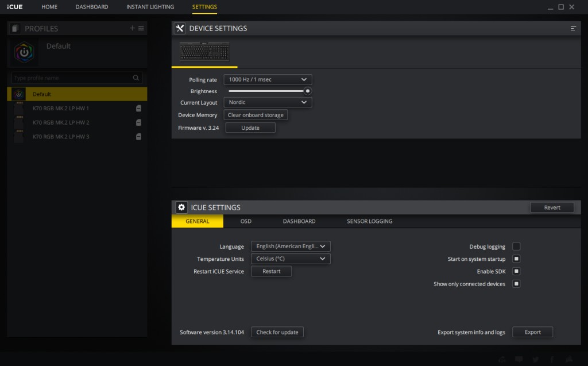Image resolution: width=588 pixels, height=366 pixels.
Task: Click SD card icon for K70 HW 1
Action: pos(138,109)
